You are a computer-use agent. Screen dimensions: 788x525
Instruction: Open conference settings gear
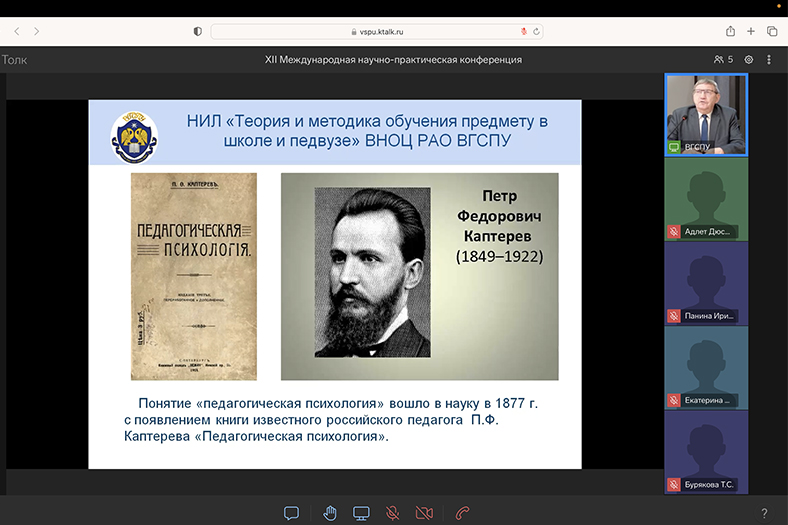click(748, 60)
